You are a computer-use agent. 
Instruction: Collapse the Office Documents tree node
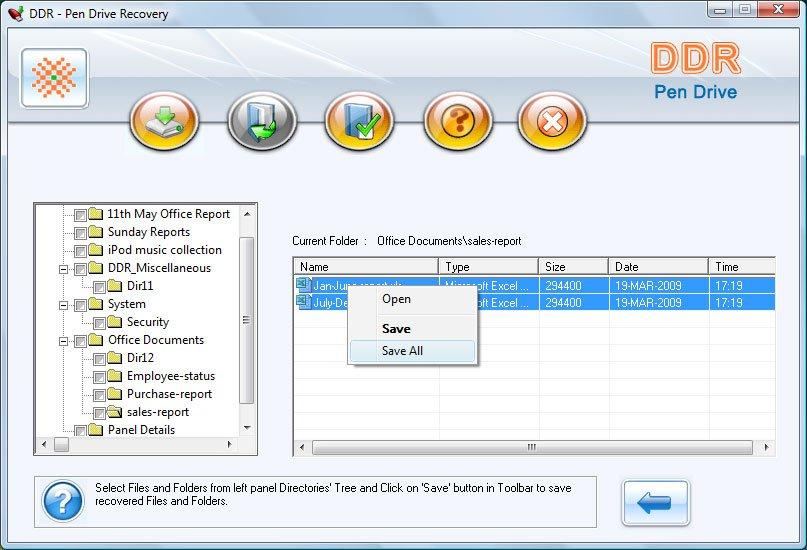click(x=63, y=341)
